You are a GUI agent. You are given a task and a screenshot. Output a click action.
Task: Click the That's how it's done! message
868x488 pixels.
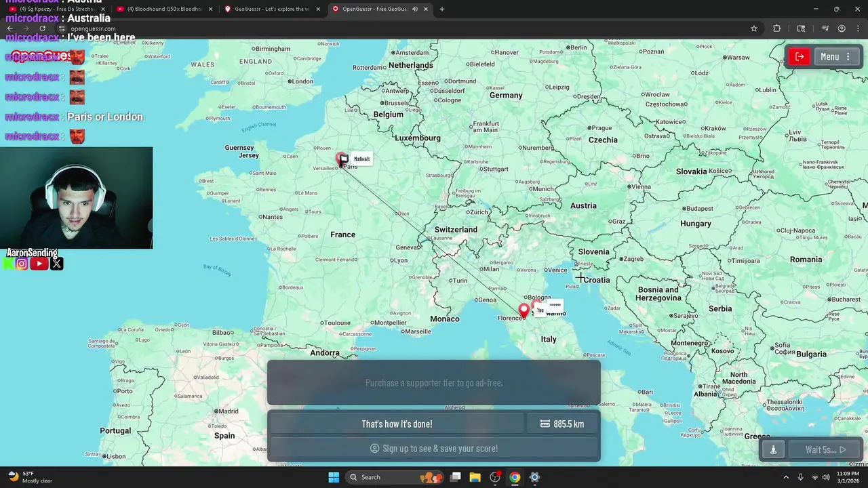click(x=397, y=424)
